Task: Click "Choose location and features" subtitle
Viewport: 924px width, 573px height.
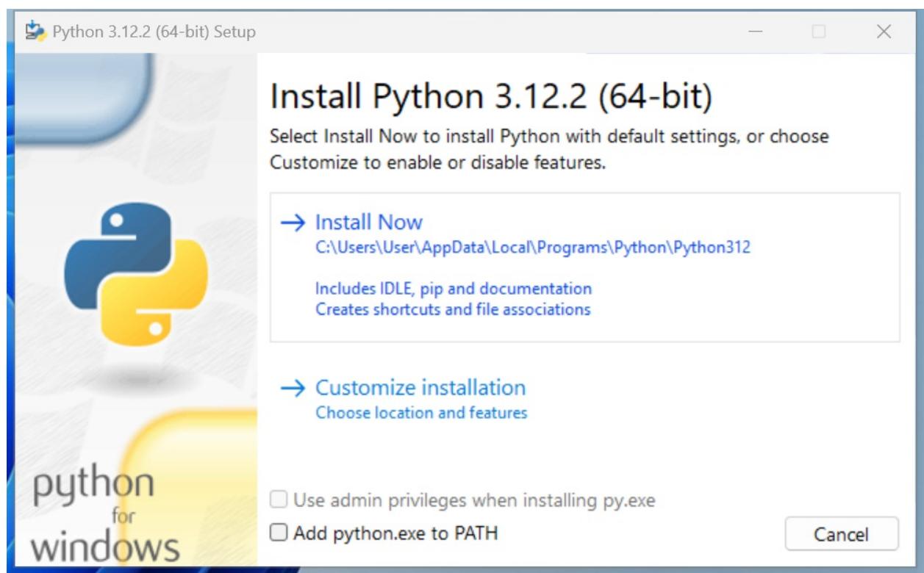Action: (x=421, y=413)
